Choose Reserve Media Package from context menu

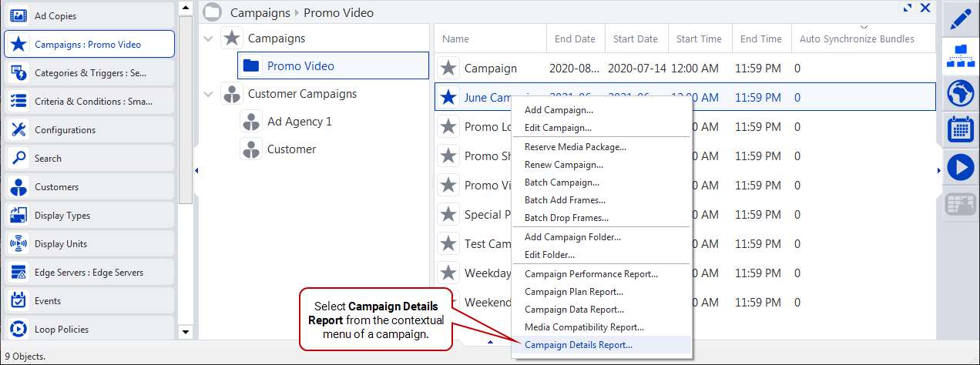click(575, 146)
